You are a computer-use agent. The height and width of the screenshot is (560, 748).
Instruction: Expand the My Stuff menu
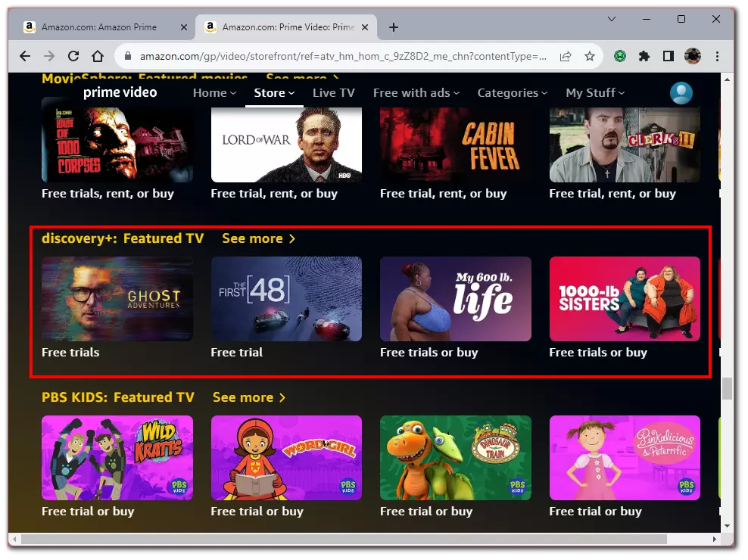pyautogui.click(x=595, y=93)
